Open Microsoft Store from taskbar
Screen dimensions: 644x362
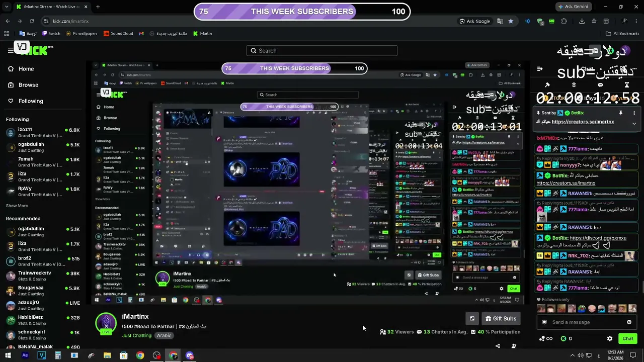(124, 355)
